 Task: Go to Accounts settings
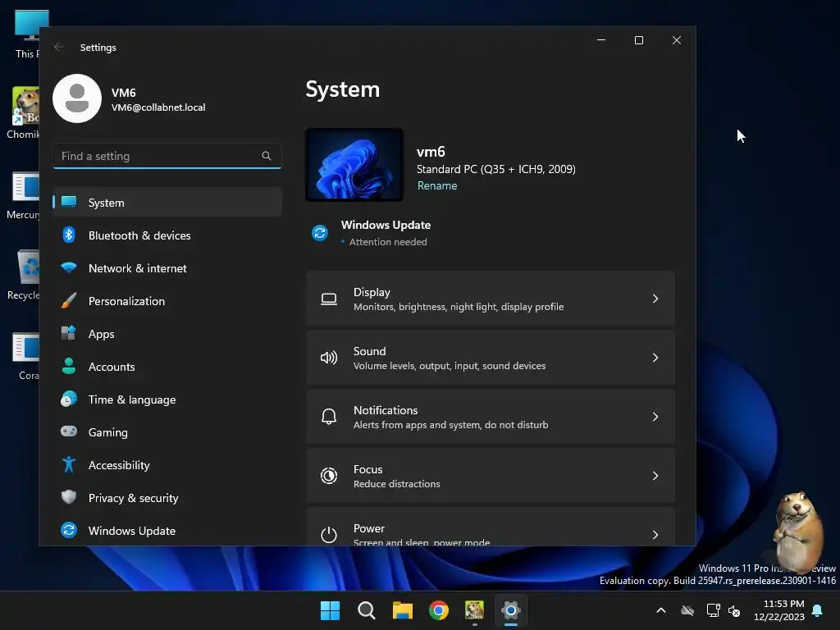tap(167, 367)
